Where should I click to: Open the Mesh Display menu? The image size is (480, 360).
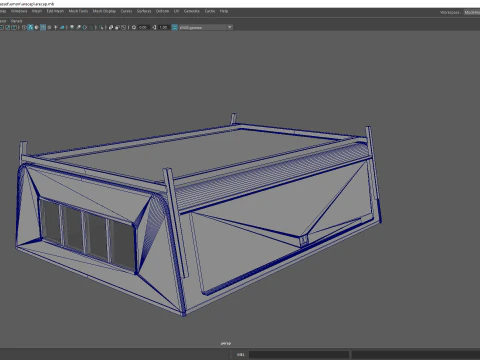[104, 11]
